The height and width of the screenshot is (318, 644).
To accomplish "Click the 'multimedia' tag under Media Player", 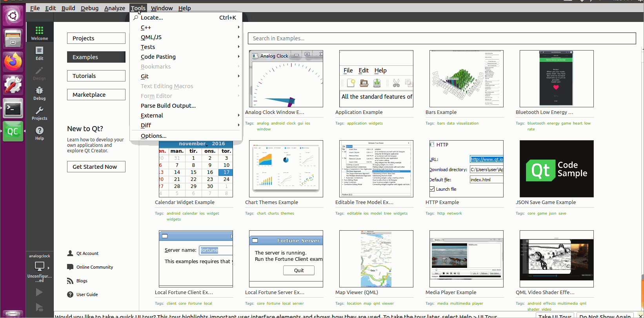I will [460, 304].
